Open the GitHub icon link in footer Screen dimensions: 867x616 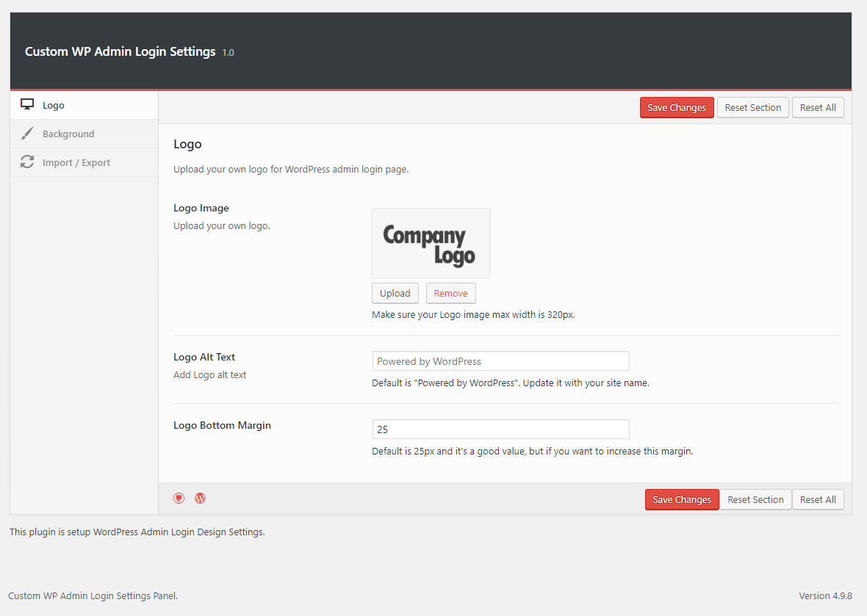(179, 498)
